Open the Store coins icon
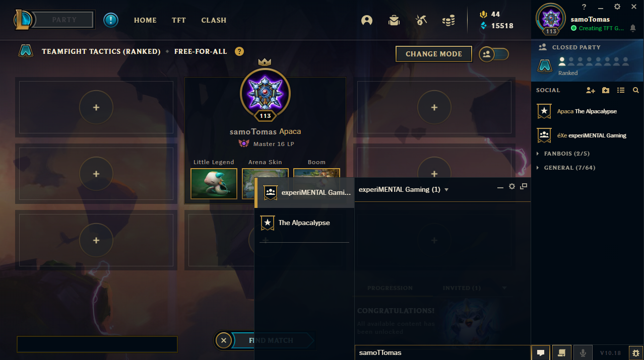Viewport: 644px width, 360px height. tap(448, 20)
